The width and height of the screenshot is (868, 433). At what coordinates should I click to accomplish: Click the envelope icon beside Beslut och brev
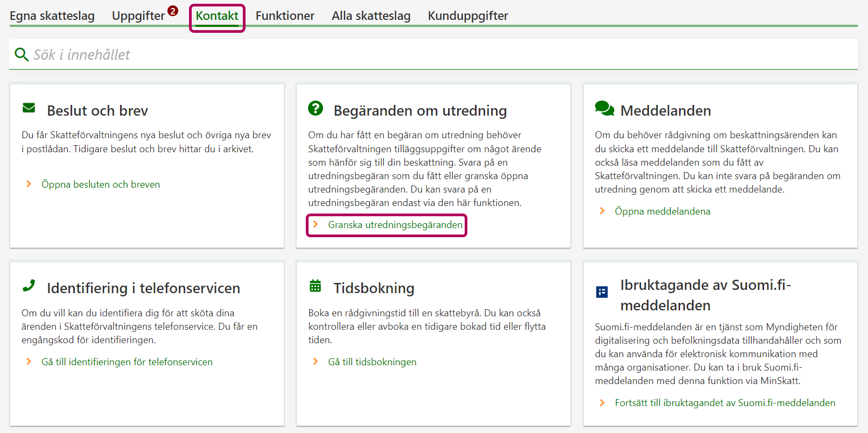(29, 108)
